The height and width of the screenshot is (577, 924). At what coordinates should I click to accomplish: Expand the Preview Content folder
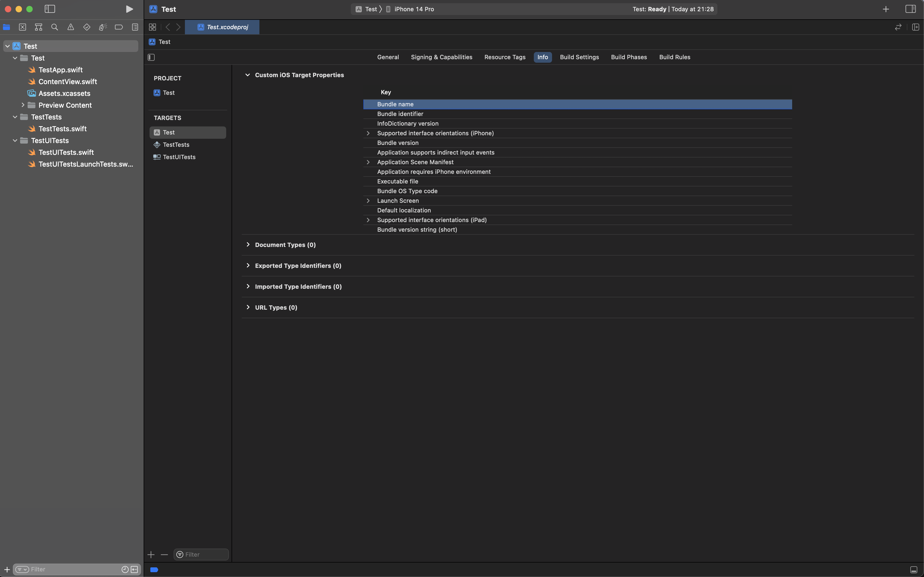(x=23, y=105)
